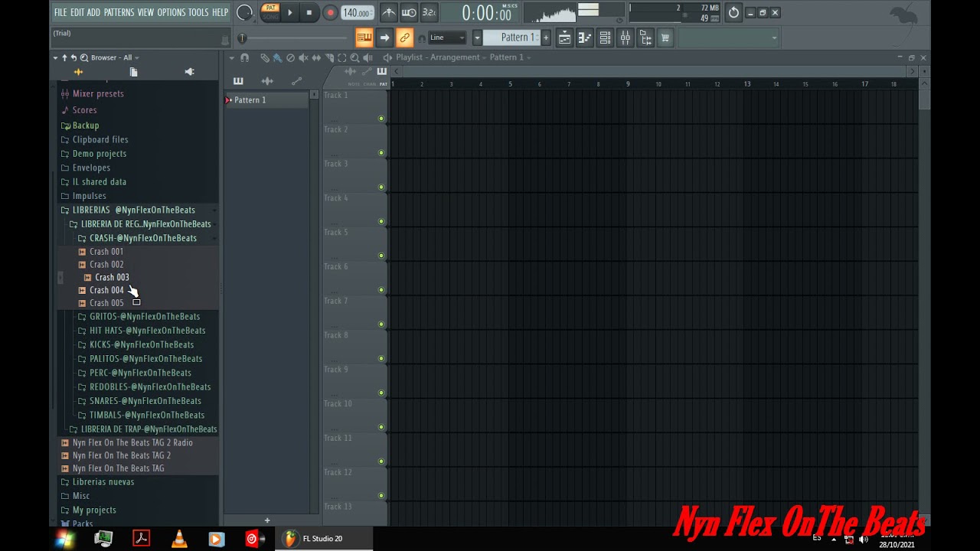Adjust the main volume knob
This screenshot has width=980, height=551.
[244, 12]
